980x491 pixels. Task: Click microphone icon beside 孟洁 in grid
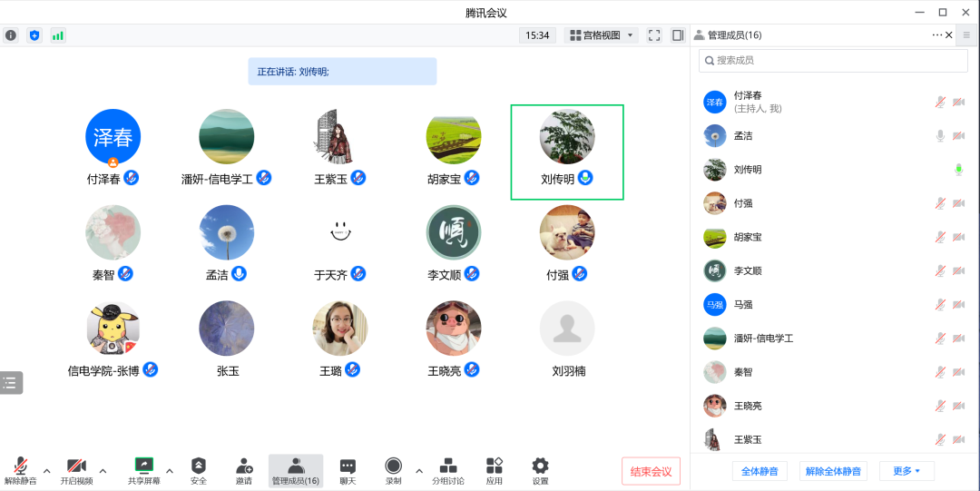(x=239, y=273)
